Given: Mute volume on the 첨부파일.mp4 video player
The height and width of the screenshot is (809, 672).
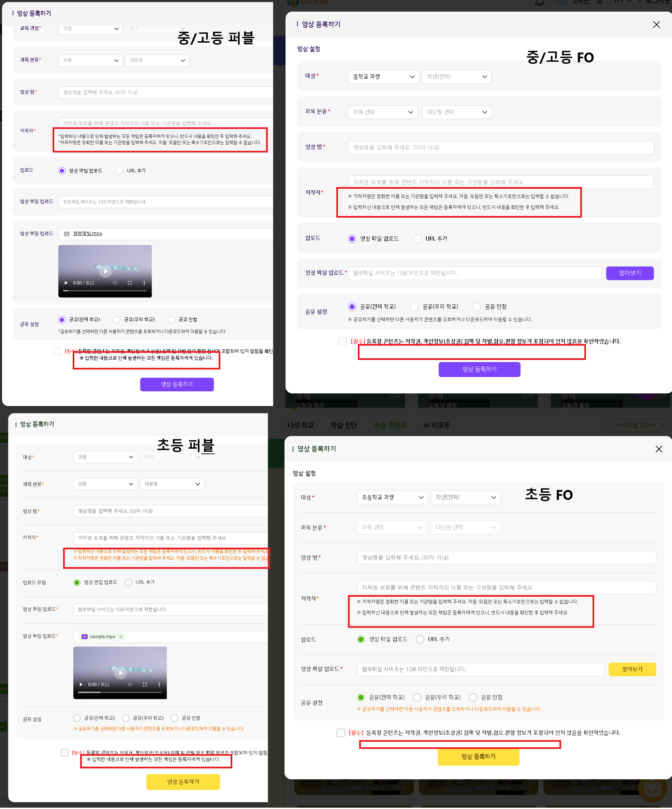Looking at the screenshot, I should click(x=115, y=283).
